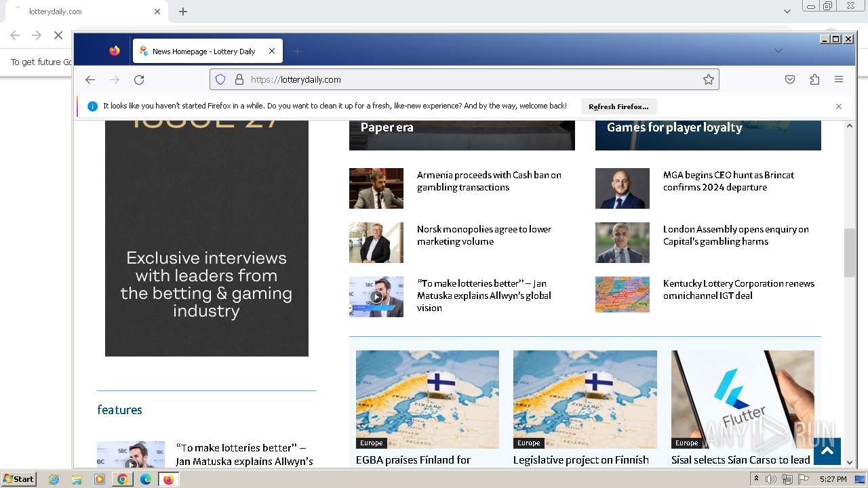
Task: Switch to Chrome via taskbar icon
Action: point(123,479)
